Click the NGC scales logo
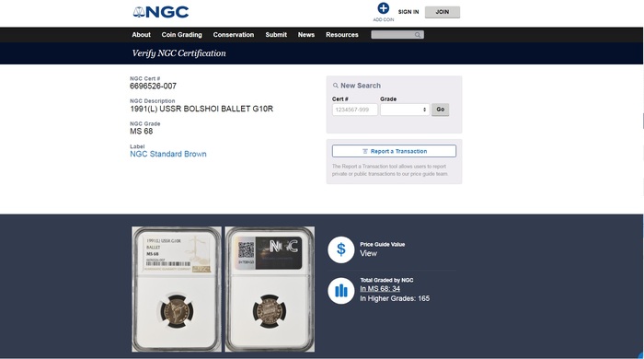 (161, 12)
